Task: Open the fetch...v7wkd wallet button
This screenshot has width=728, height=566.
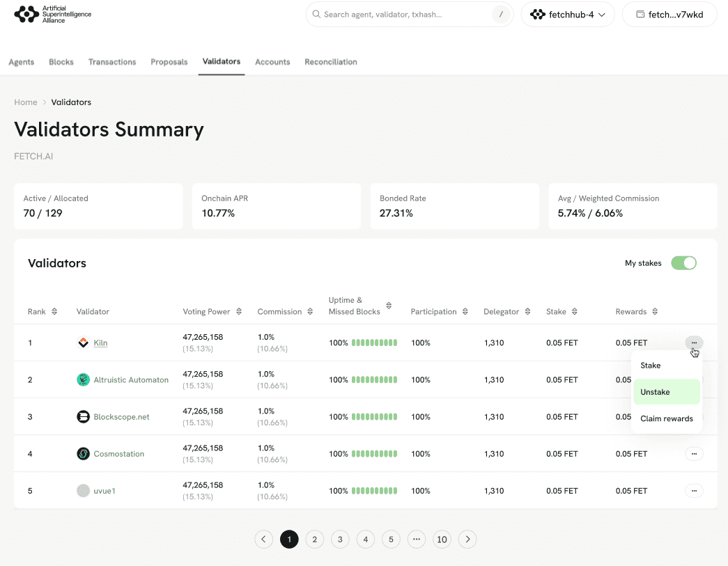Action: tap(669, 15)
